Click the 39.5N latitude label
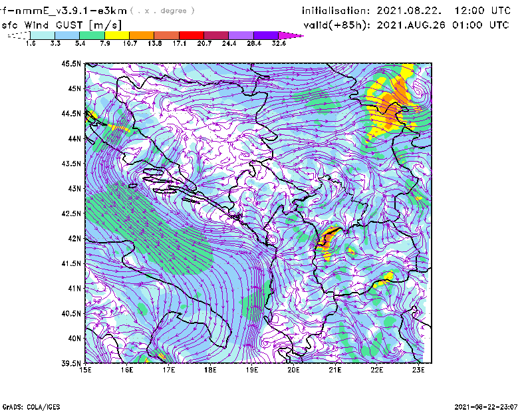This screenshot has width=532, height=411. (x=71, y=364)
